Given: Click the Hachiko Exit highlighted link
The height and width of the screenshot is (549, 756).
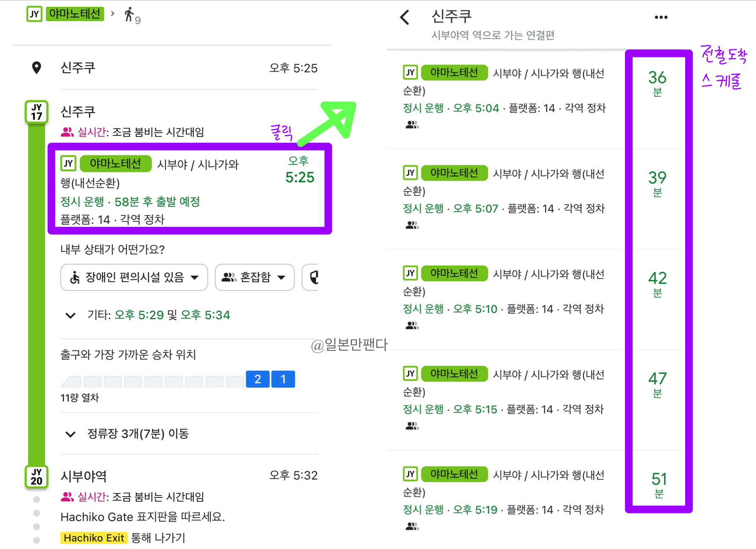Looking at the screenshot, I should click(x=94, y=538).
